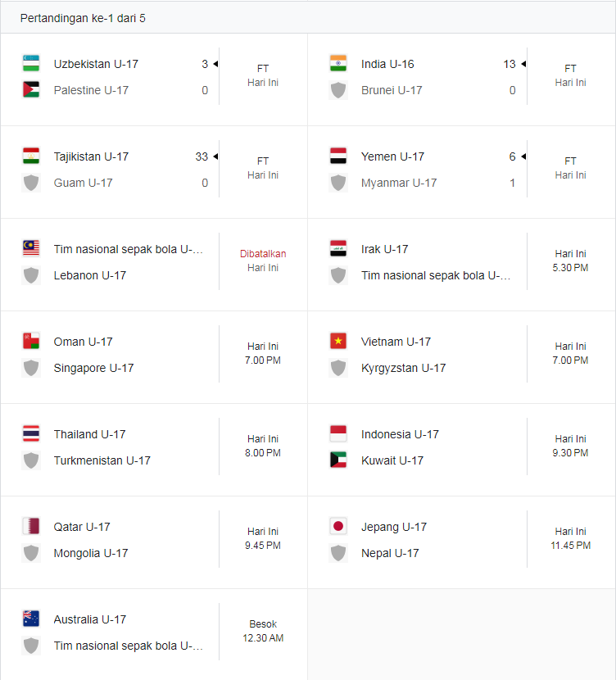Click the Vietnam flag icon
Viewport: 616px width, 680px height.
[338, 342]
